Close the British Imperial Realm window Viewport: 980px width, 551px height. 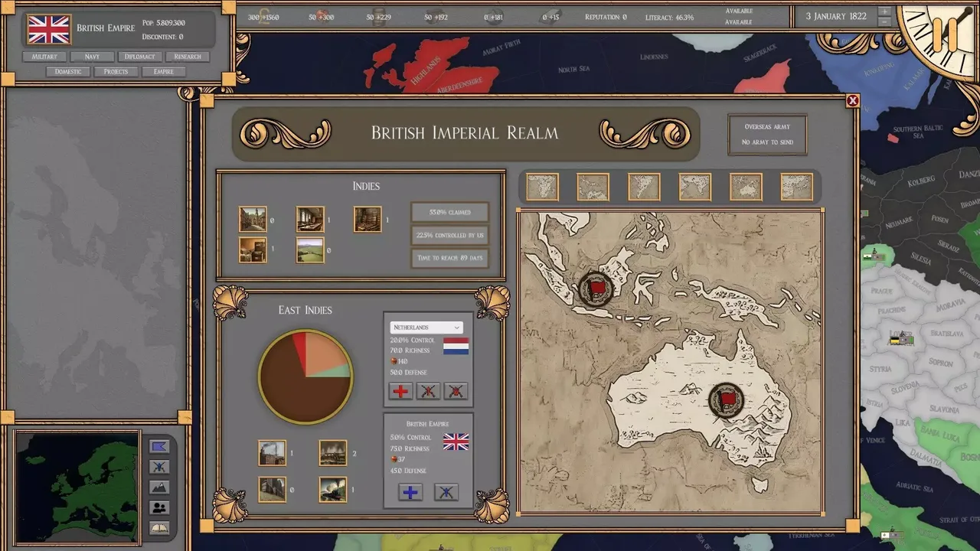853,100
